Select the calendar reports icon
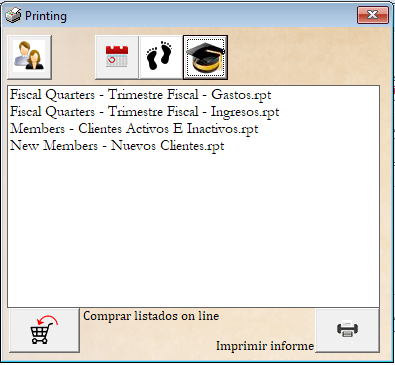 coord(117,57)
